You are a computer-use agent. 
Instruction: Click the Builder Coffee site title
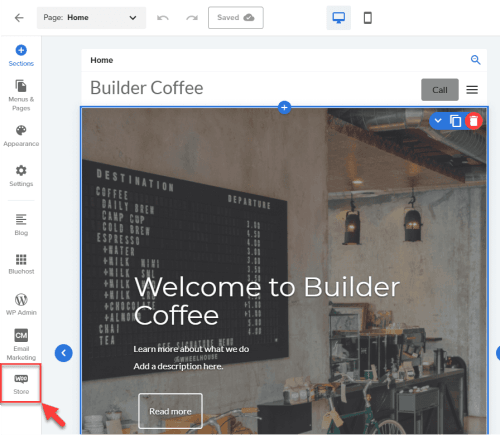(147, 88)
